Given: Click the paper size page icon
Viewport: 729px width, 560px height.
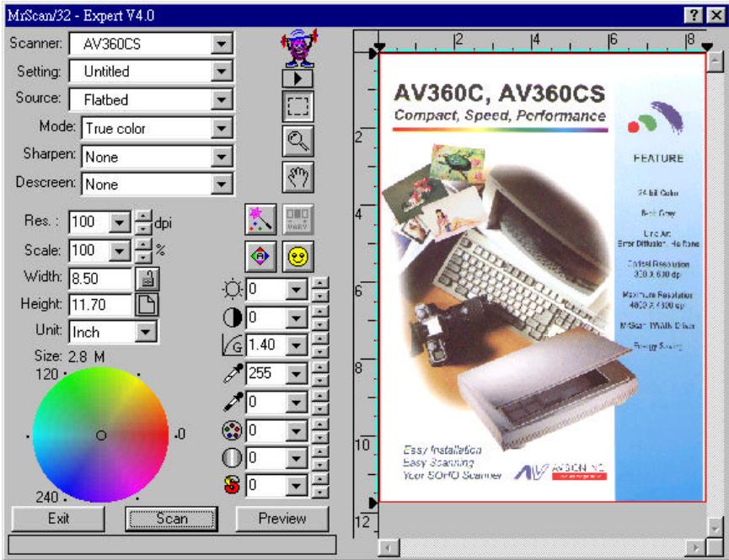Looking at the screenshot, I should point(147,305).
